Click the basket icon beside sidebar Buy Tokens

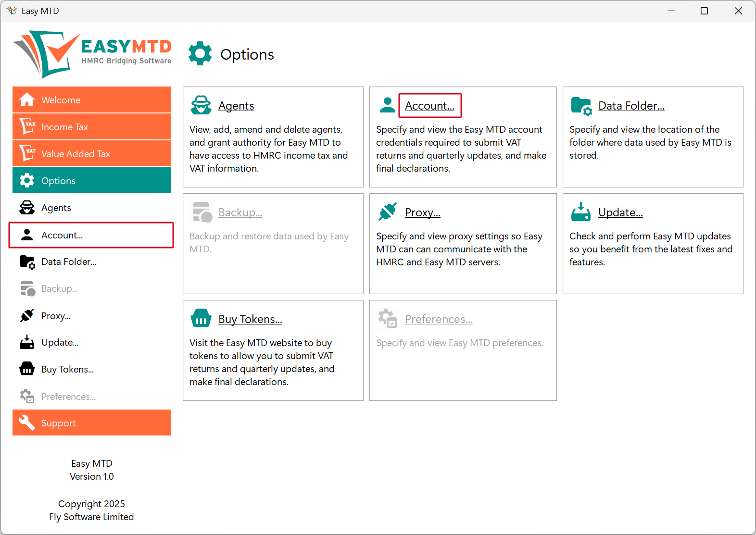pyautogui.click(x=27, y=369)
